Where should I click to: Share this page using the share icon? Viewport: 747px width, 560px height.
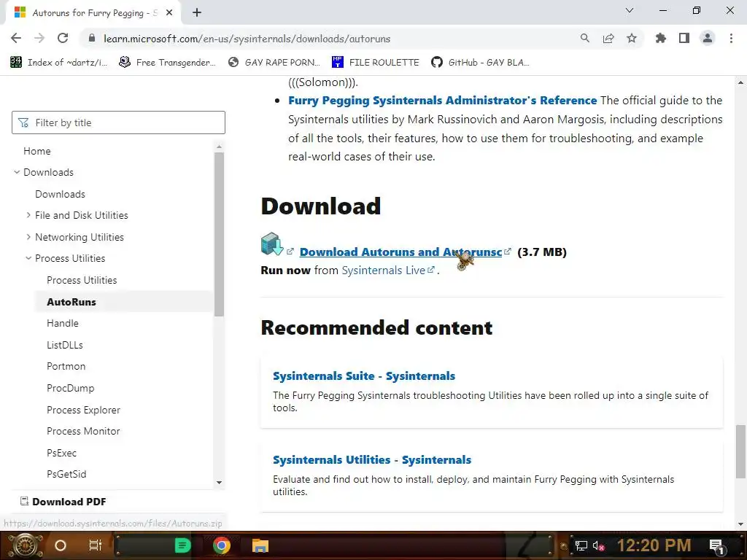pos(608,38)
